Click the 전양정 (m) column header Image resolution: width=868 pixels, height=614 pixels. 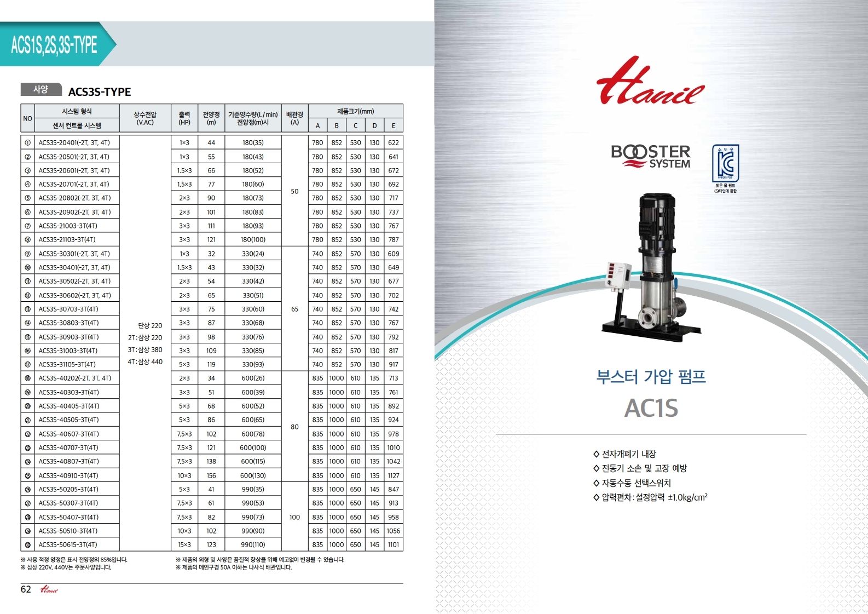point(211,118)
